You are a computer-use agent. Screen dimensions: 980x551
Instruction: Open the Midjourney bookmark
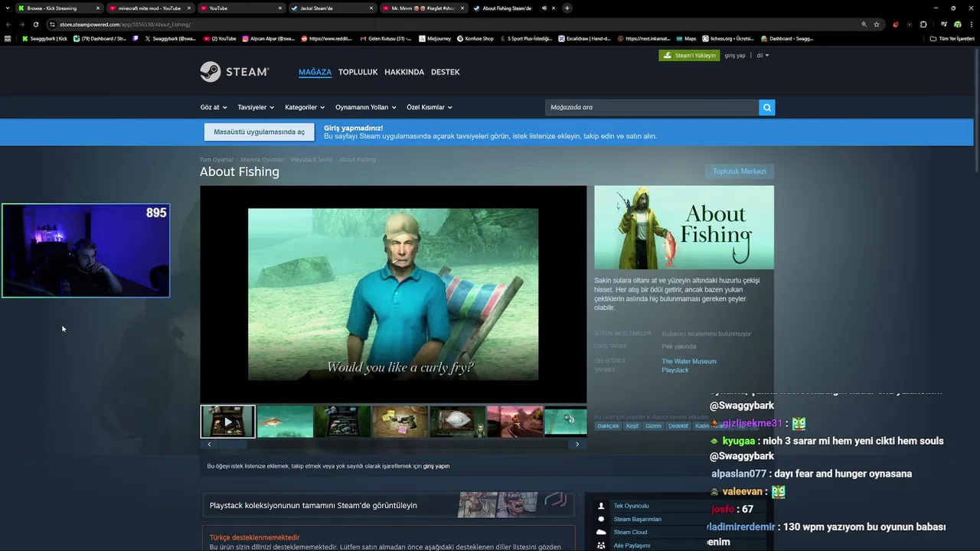click(x=434, y=38)
